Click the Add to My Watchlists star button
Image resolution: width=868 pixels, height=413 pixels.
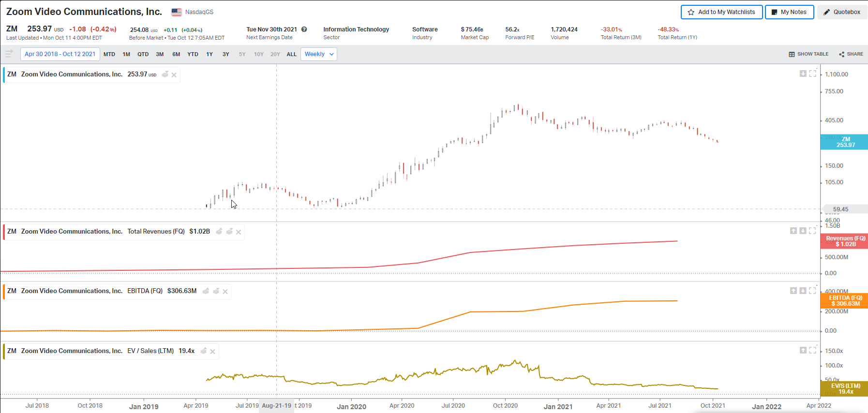coord(721,12)
